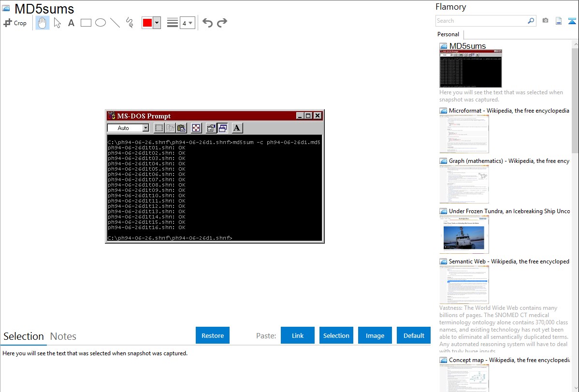The width and height of the screenshot is (579, 392).
Task: Choose the freehand scribble tool
Action: tap(130, 23)
